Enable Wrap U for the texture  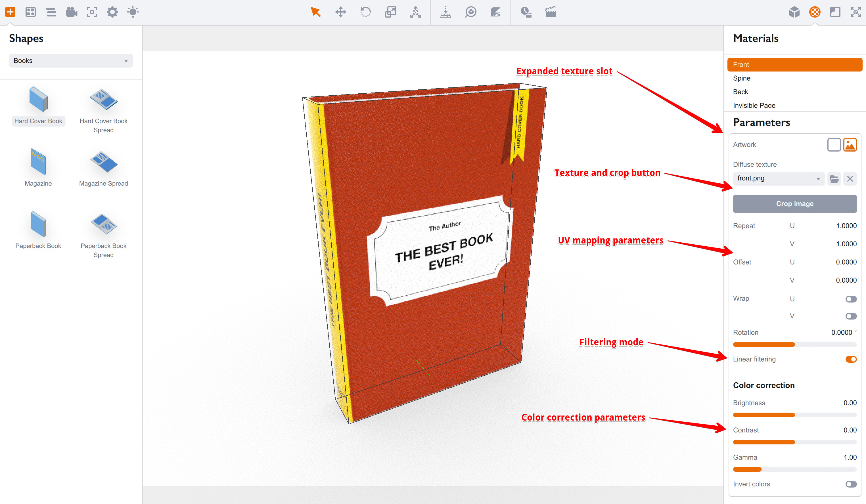coord(851,299)
